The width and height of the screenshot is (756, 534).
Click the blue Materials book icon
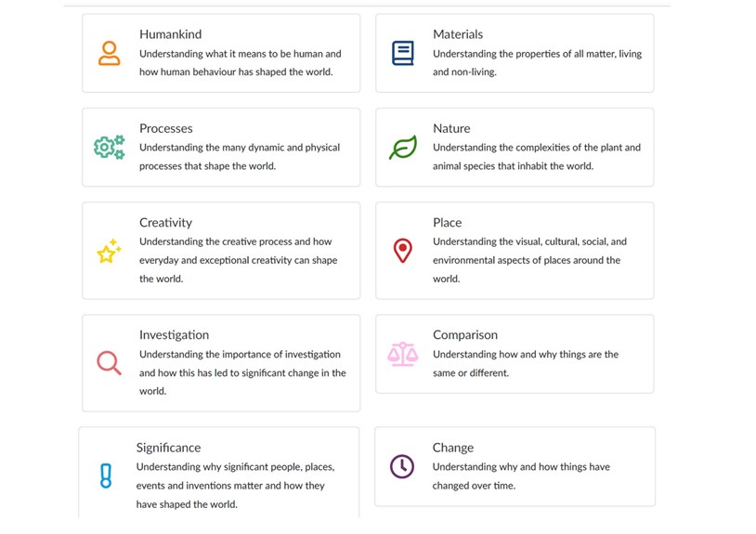(x=402, y=53)
